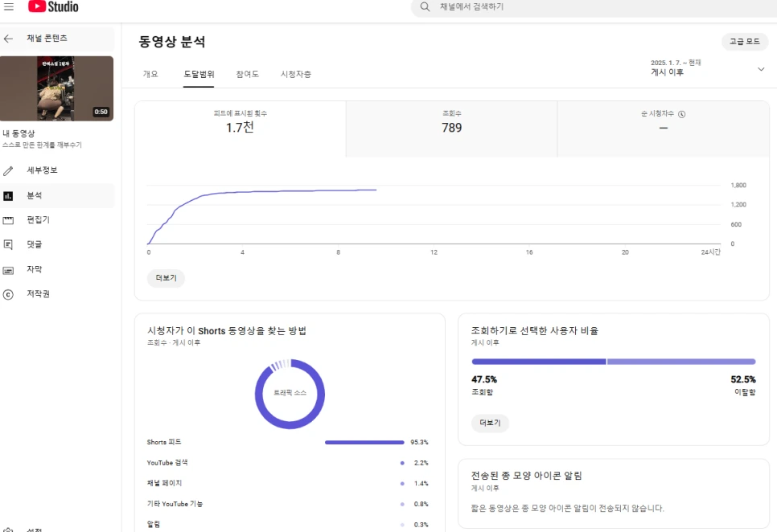777x532 pixels.
Task: Click the Shorts 피드 traffic source row
Action: click(x=287, y=443)
